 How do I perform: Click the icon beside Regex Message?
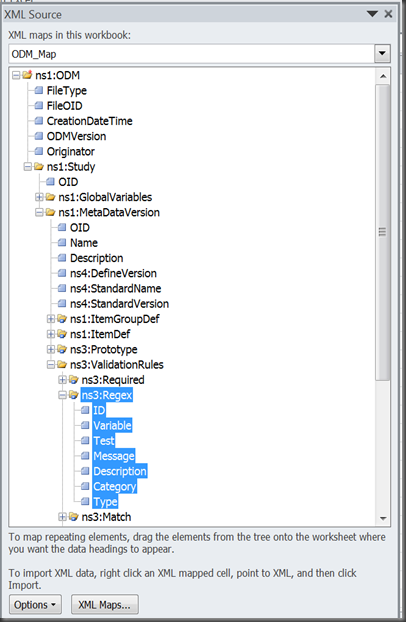[x=85, y=456]
